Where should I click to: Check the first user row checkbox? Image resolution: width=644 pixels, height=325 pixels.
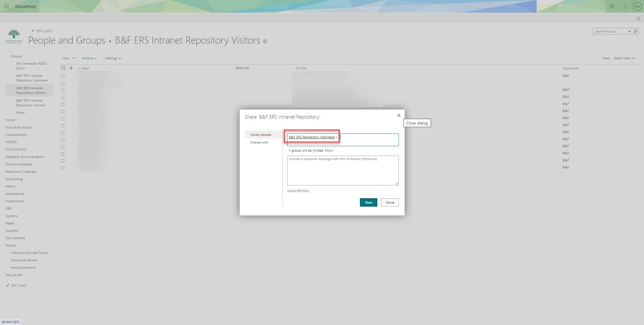tap(63, 76)
